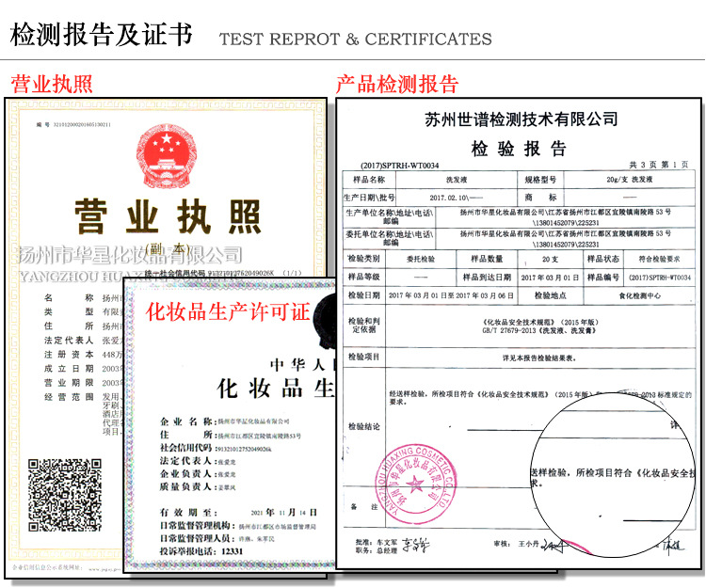
Task: Click the 样品名称 label cell
Action: 369,180
